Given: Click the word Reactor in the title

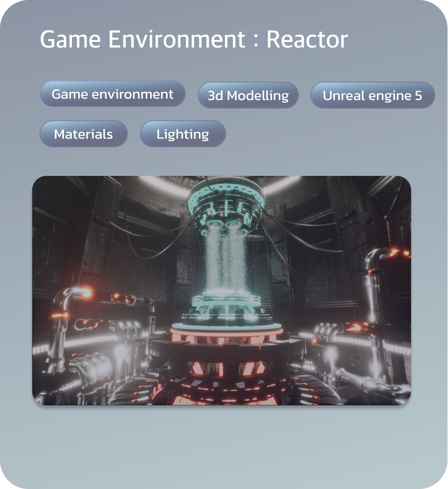Looking at the screenshot, I should (307, 40).
